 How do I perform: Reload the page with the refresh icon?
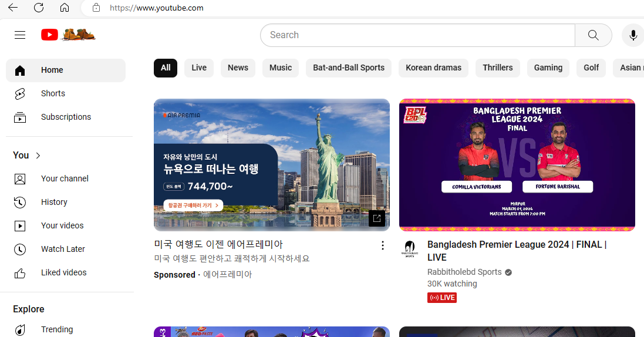click(39, 8)
